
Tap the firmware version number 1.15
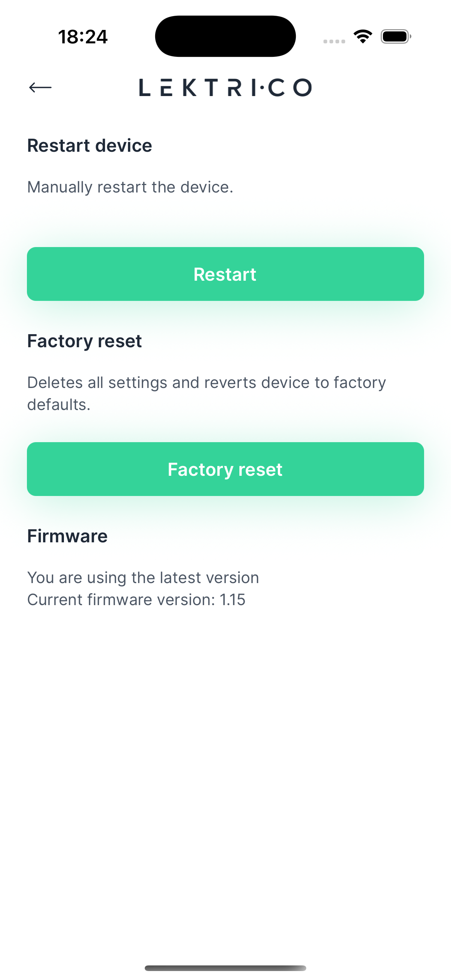(x=233, y=600)
